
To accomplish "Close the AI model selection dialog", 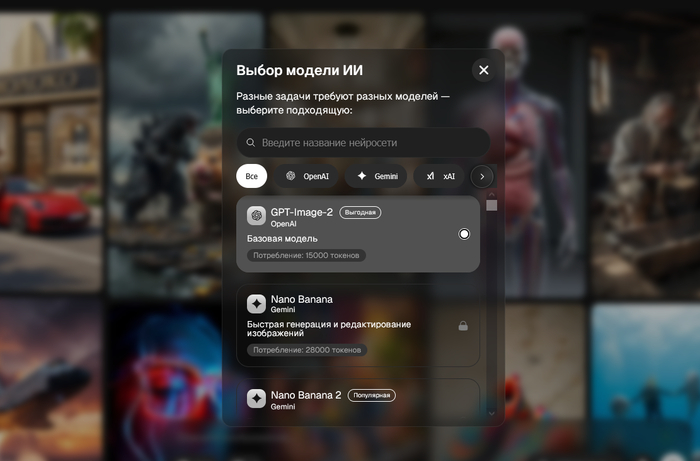I will tap(483, 70).
